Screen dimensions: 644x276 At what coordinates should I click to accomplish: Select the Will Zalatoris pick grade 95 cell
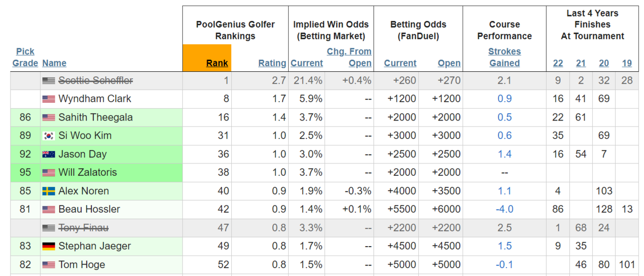click(25, 172)
